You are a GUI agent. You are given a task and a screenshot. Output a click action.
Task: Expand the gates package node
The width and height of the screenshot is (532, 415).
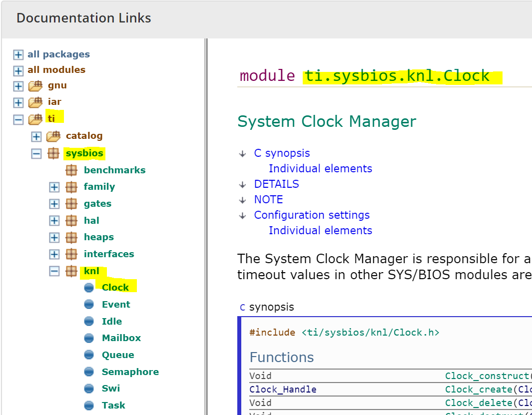(x=54, y=204)
